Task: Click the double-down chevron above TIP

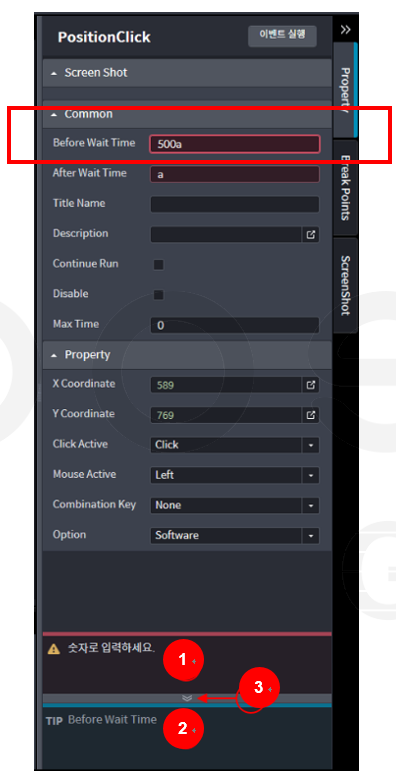Action: [187, 698]
